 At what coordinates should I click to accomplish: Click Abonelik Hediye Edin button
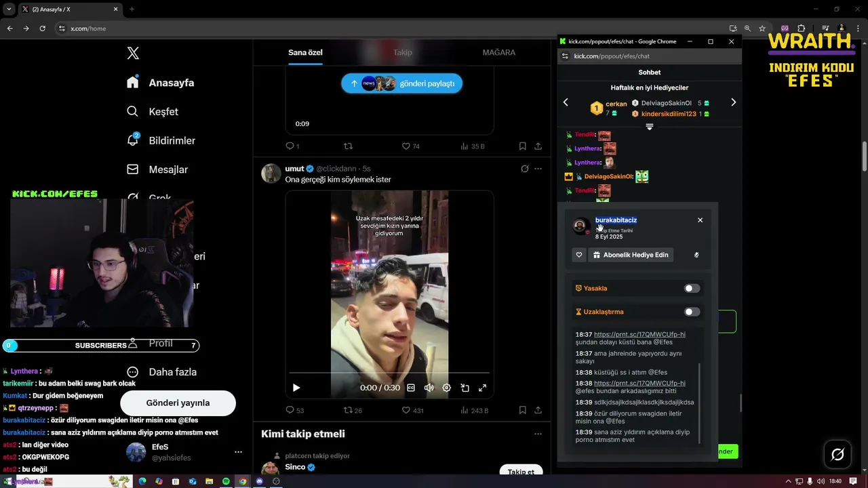click(631, 255)
